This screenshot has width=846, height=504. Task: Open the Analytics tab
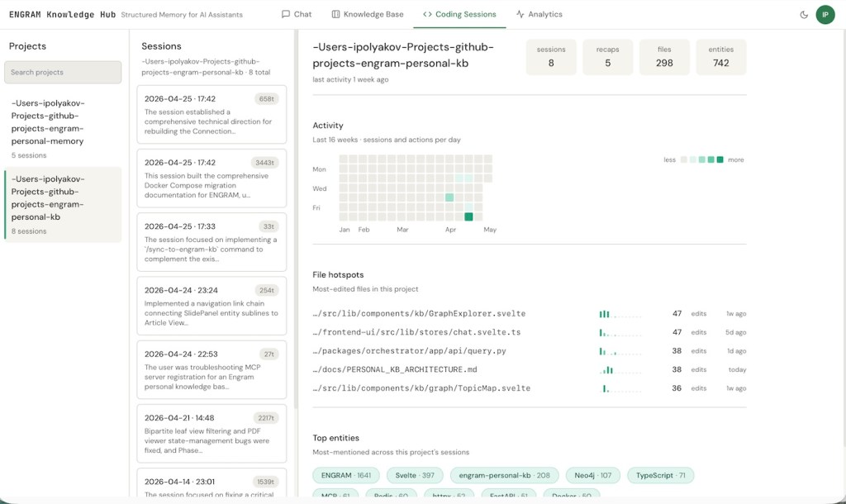coord(539,14)
